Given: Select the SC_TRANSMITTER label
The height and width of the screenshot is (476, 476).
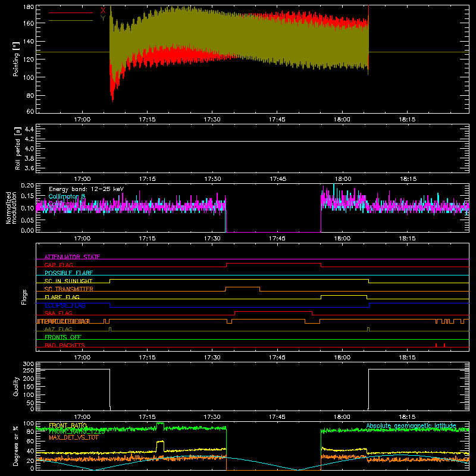Looking at the screenshot, I should tap(69, 289).
